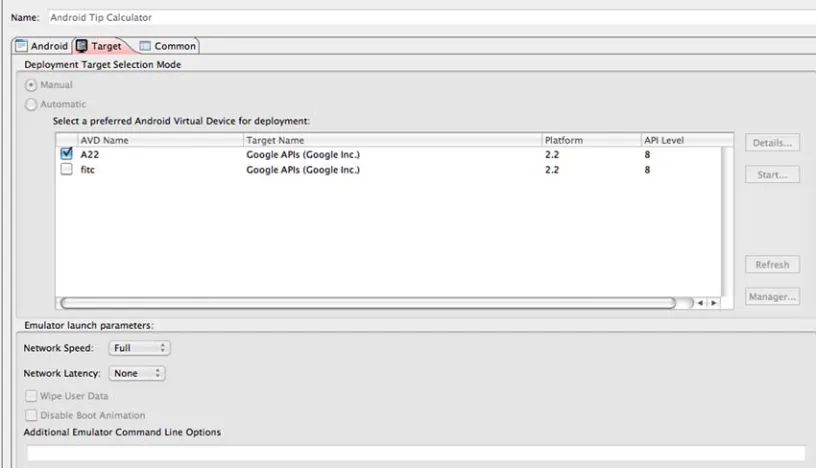The width and height of the screenshot is (818, 472).
Task: Click the Start... button
Action: [772, 175]
